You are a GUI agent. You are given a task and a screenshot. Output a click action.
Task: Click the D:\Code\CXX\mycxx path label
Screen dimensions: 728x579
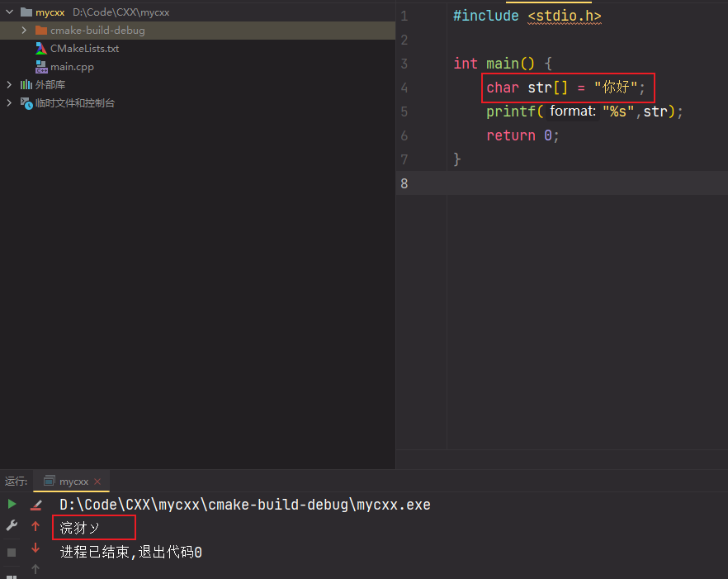[x=121, y=12]
